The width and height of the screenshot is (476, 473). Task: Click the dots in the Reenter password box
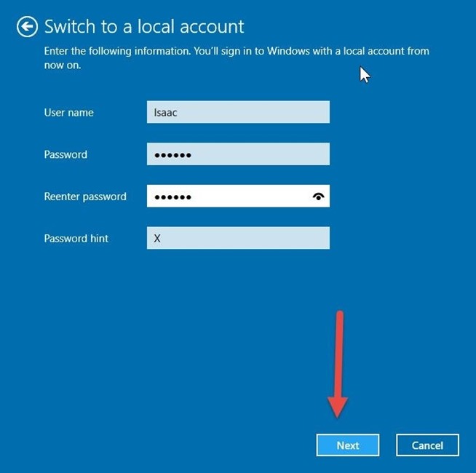(x=172, y=197)
